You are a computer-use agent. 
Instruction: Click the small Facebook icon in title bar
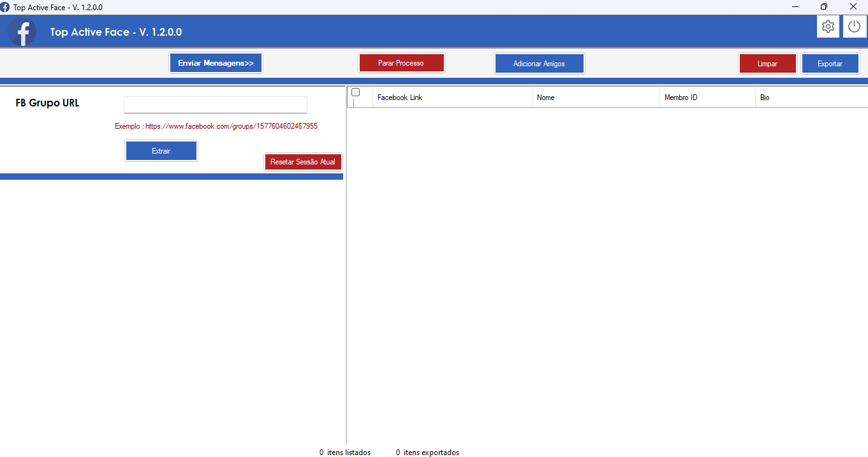[x=5, y=7]
